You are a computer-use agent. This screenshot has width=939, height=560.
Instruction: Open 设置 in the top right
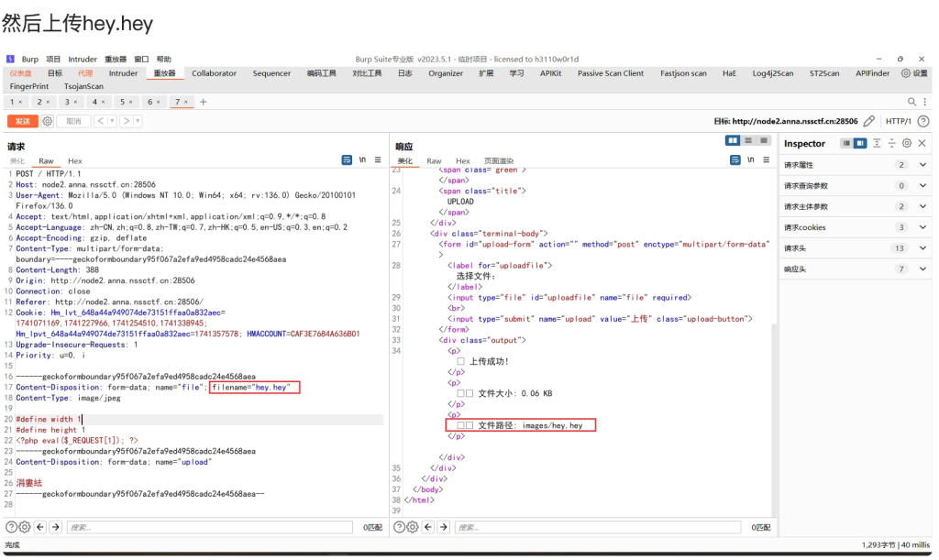click(914, 73)
